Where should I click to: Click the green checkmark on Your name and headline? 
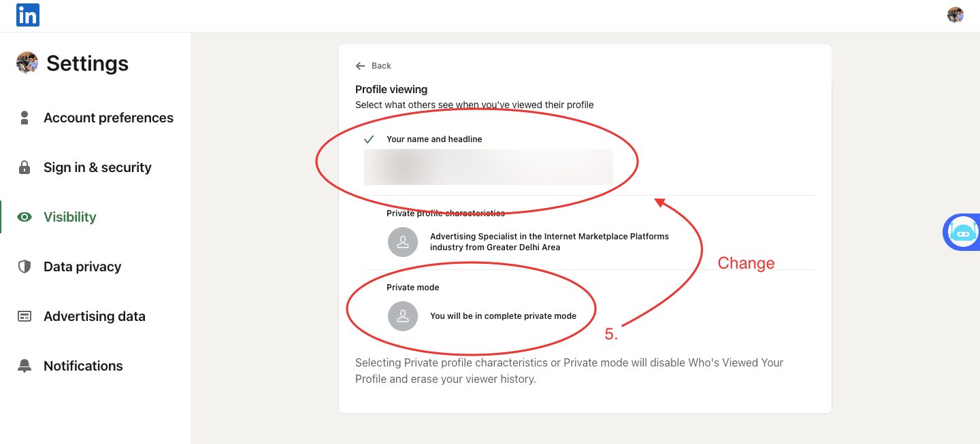point(368,139)
